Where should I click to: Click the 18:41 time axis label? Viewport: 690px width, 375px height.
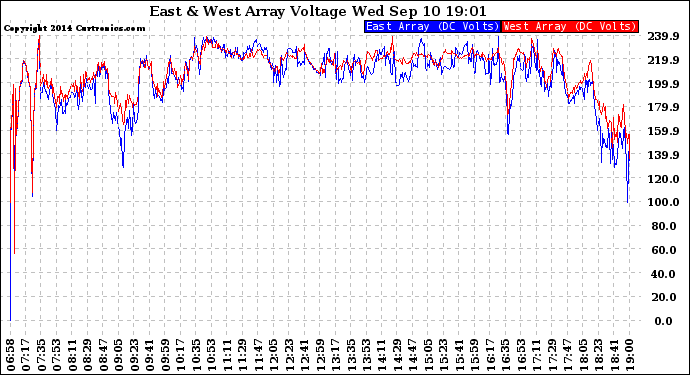coord(613,355)
